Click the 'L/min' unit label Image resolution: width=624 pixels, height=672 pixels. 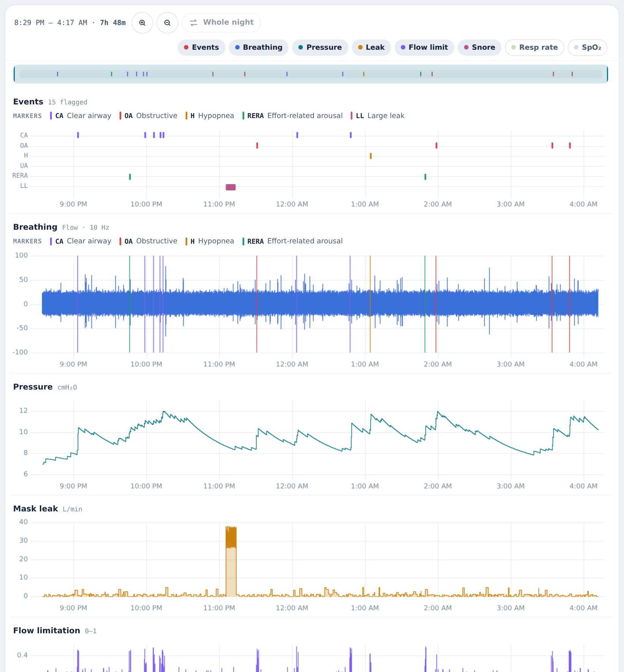(72, 509)
